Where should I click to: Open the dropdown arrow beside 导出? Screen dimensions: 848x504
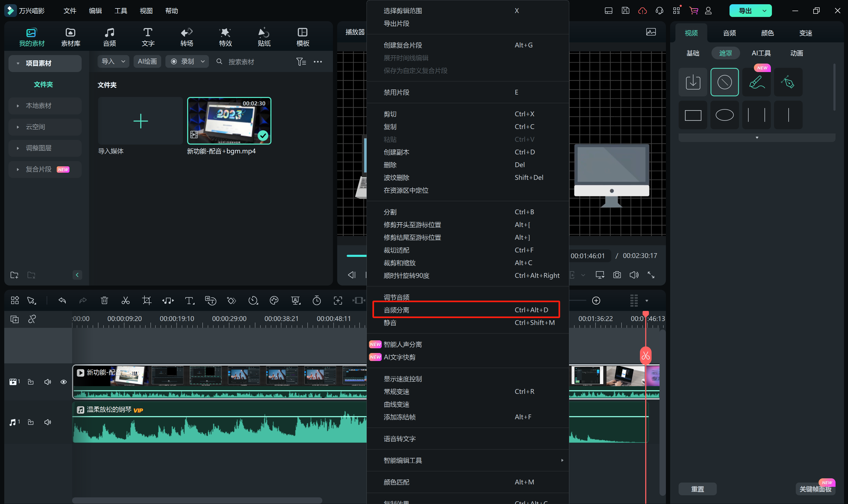point(764,11)
